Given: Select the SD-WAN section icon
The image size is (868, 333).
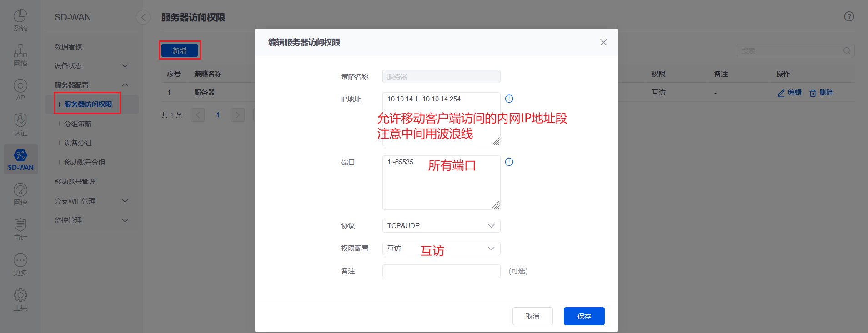Looking at the screenshot, I should (x=20, y=159).
